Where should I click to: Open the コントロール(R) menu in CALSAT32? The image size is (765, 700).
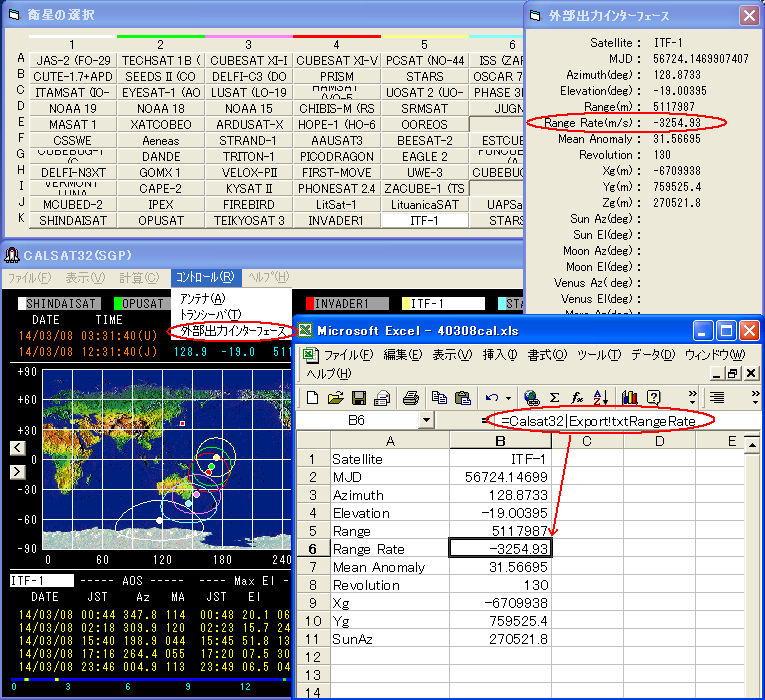click(206, 278)
